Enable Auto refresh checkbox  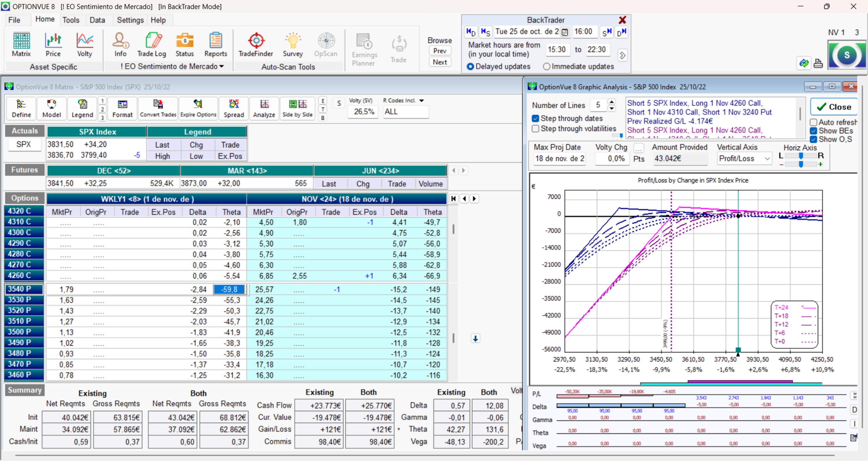tap(813, 122)
